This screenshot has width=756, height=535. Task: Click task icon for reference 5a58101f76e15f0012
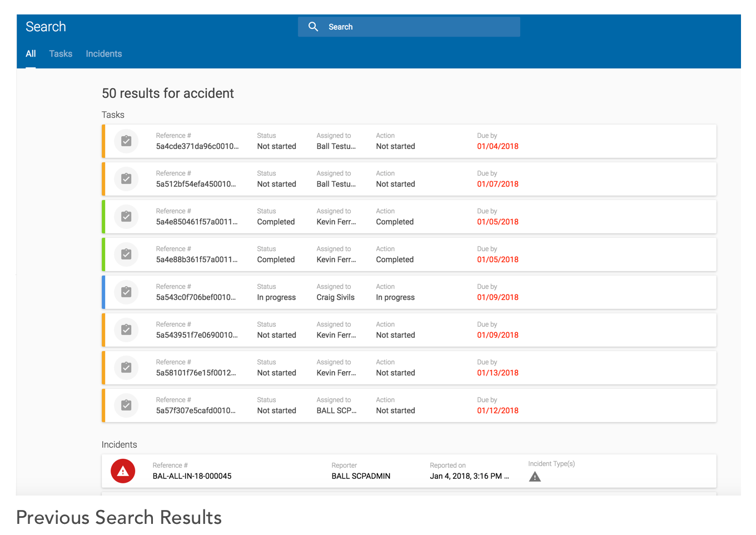click(x=126, y=368)
